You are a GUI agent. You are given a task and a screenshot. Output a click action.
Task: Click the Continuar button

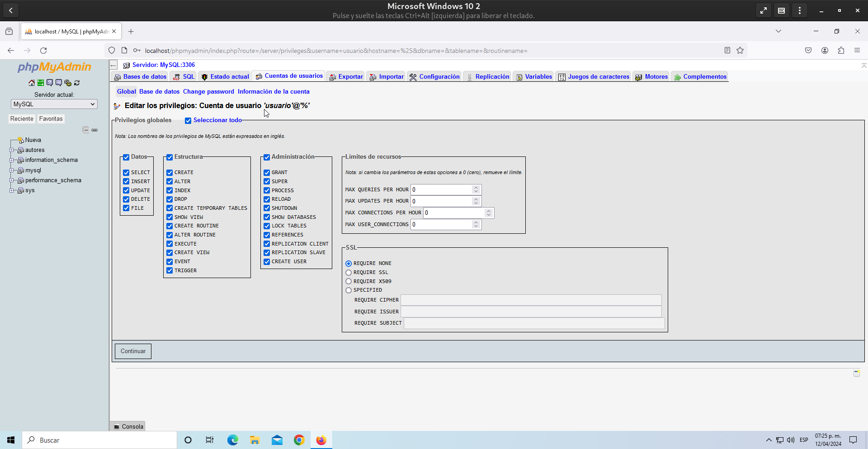[x=133, y=351]
